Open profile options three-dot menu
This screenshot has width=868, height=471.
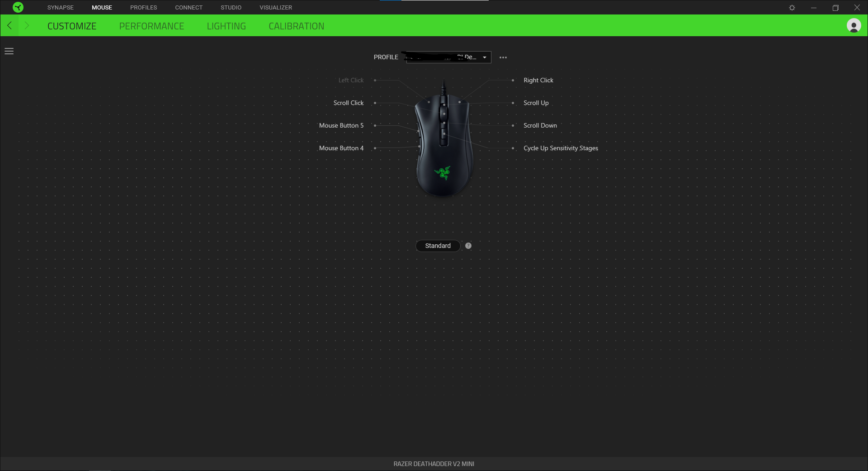[x=503, y=57]
